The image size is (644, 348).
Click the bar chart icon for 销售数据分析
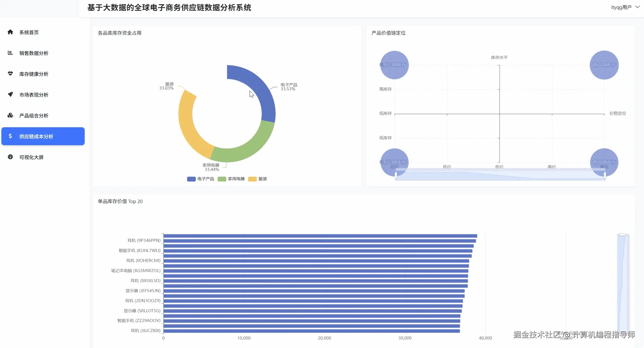[x=10, y=53]
